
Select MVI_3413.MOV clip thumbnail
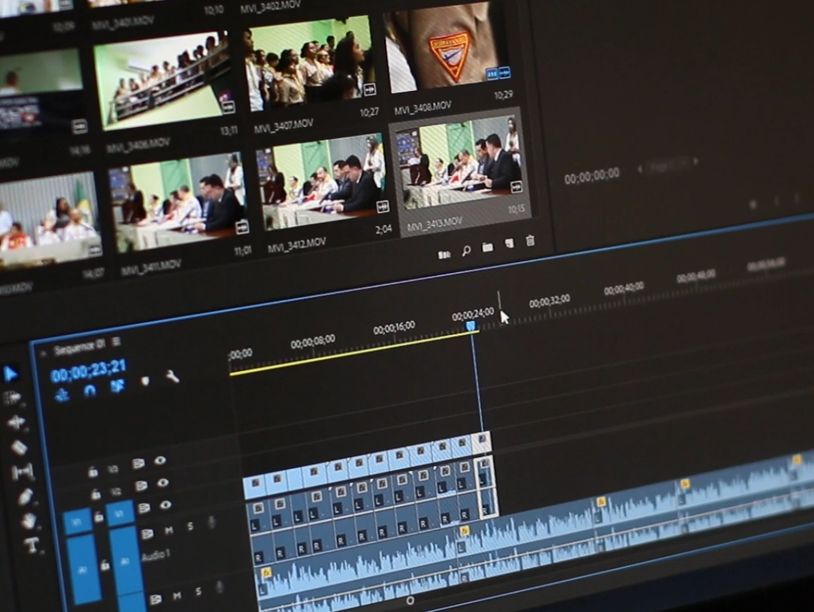coord(460,161)
